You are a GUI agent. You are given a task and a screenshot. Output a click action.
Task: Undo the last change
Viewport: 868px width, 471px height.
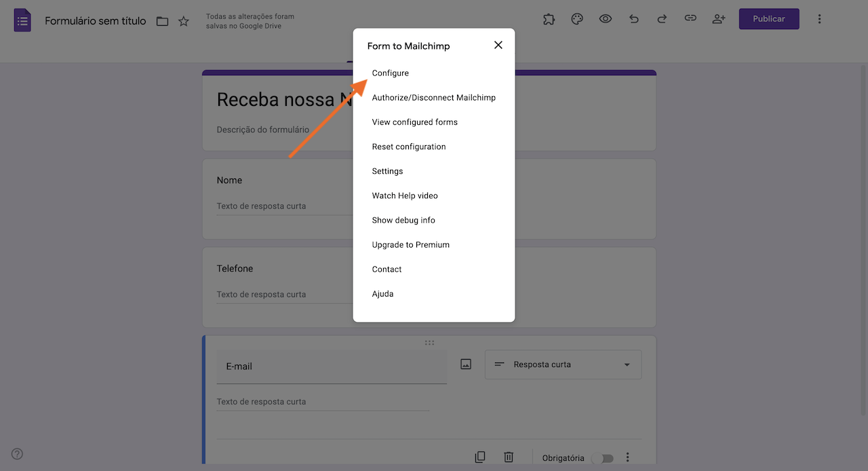pyautogui.click(x=634, y=19)
